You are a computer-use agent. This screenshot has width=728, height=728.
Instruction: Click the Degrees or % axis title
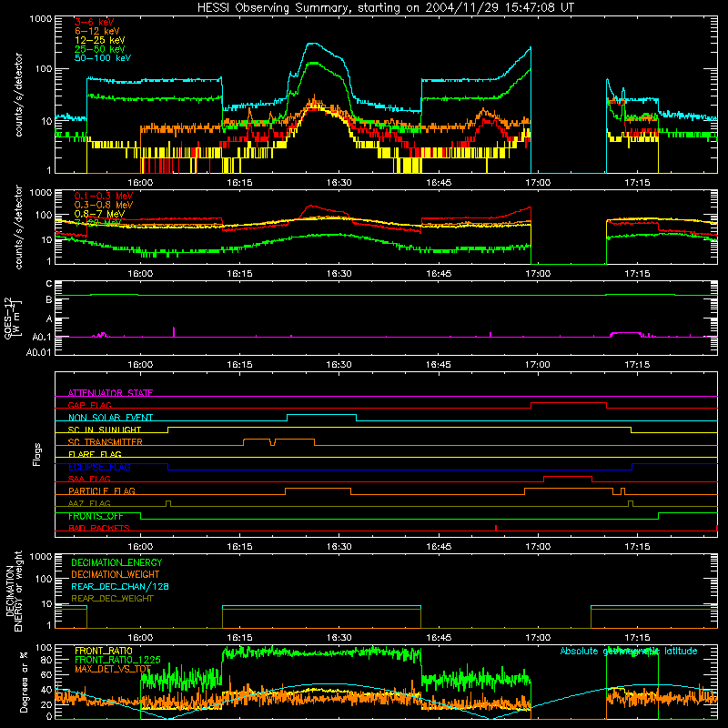tap(24, 682)
